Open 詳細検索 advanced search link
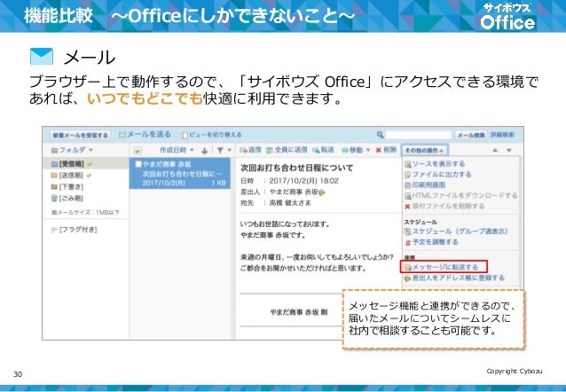This screenshot has width=566, height=392. (502, 135)
